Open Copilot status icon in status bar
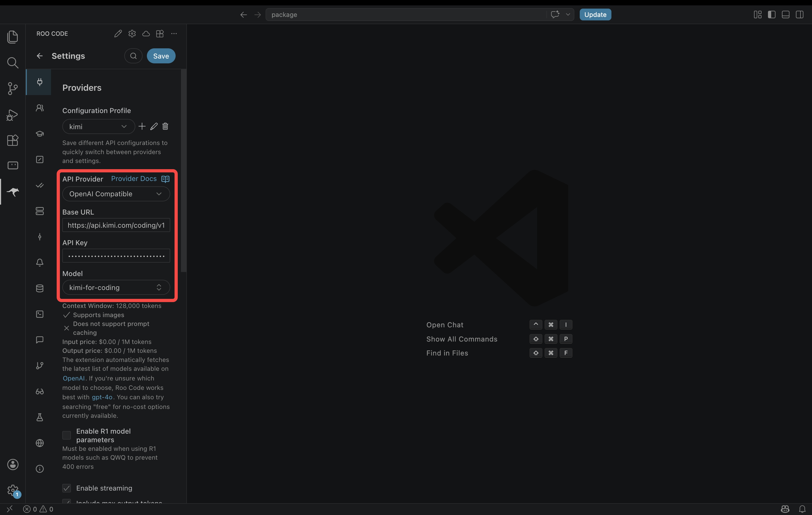 (785, 509)
